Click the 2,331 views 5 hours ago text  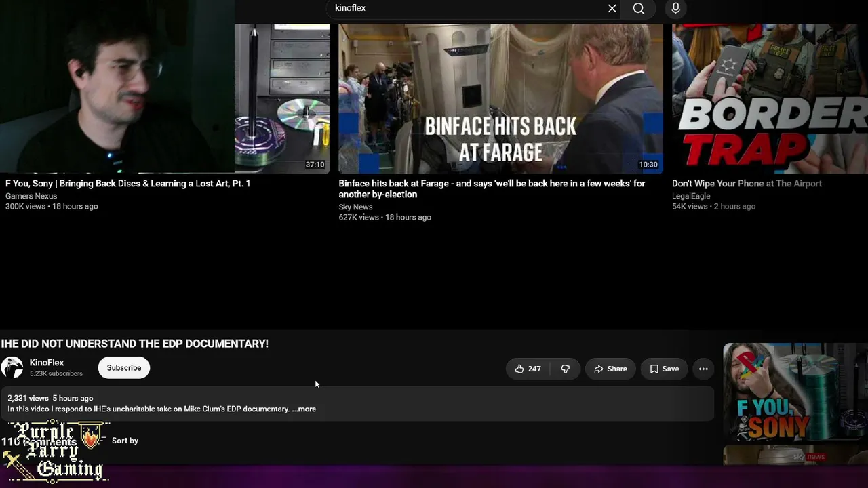point(50,398)
